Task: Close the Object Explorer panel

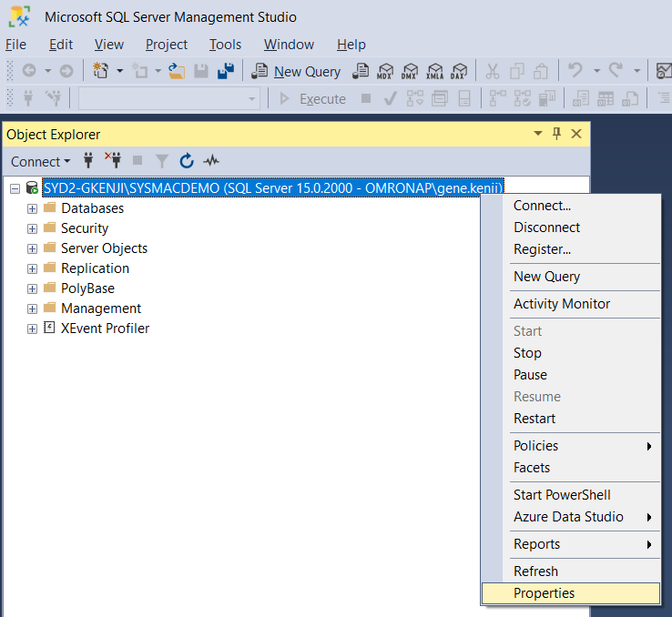Action: click(x=576, y=134)
